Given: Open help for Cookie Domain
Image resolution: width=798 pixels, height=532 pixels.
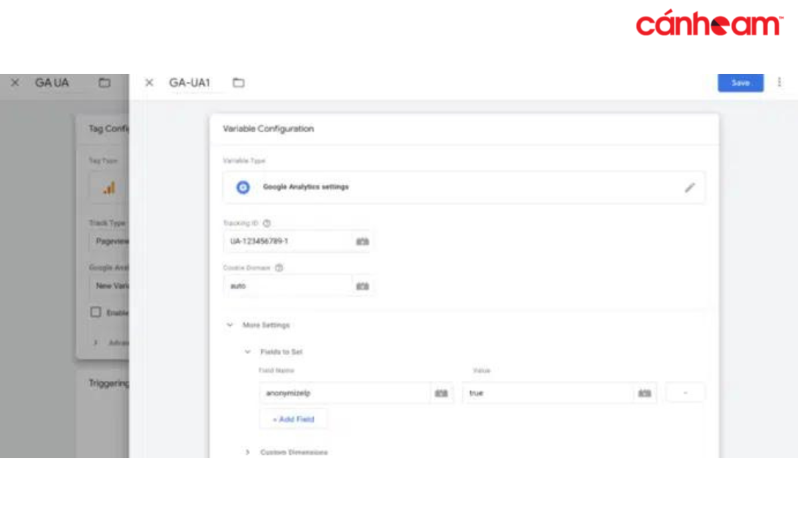Looking at the screenshot, I should (x=279, y=267).
